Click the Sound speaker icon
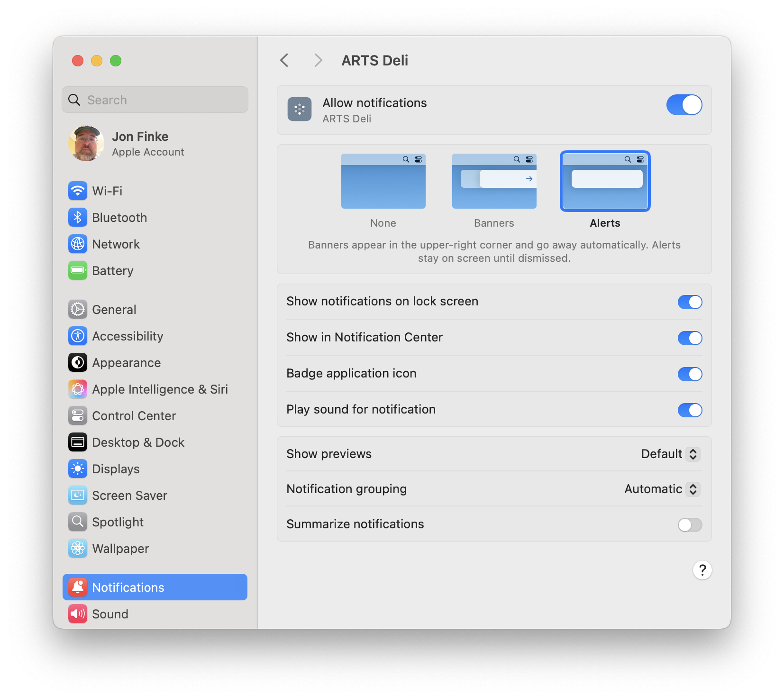The image size is (784, 699). point(78,614)
